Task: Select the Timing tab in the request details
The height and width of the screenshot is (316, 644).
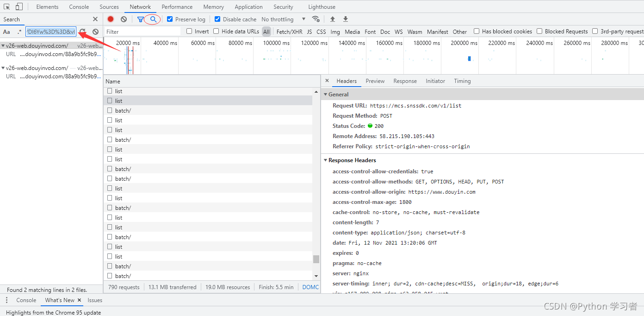Action: (462, 81)
